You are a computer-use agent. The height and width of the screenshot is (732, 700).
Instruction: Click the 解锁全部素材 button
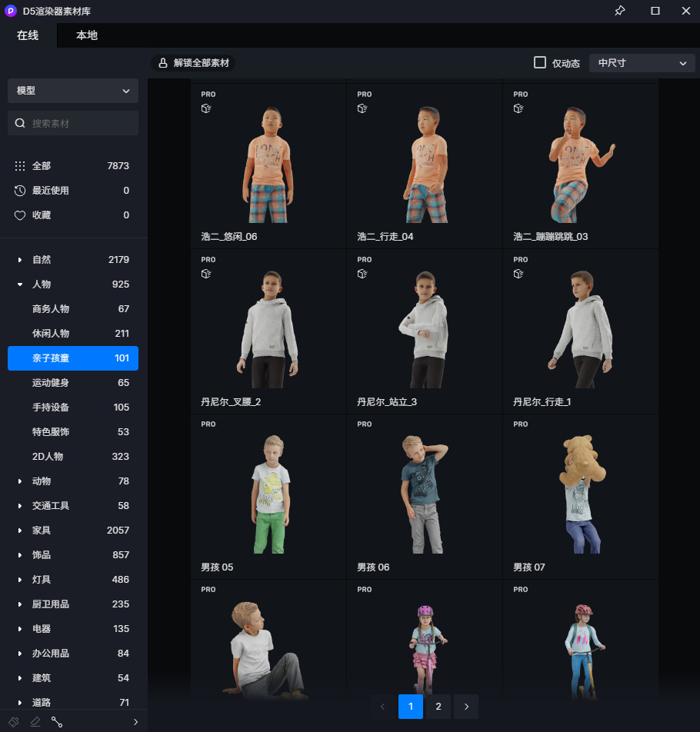[x=193, y=63]
